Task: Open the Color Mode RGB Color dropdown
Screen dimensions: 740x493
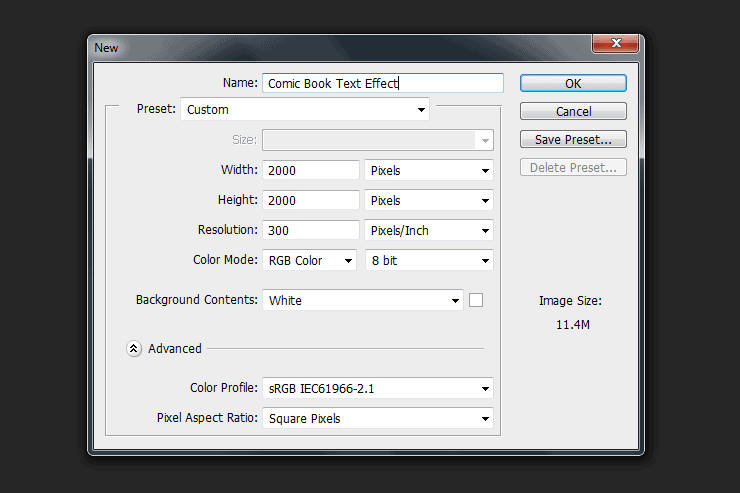Action: (309, 260)
